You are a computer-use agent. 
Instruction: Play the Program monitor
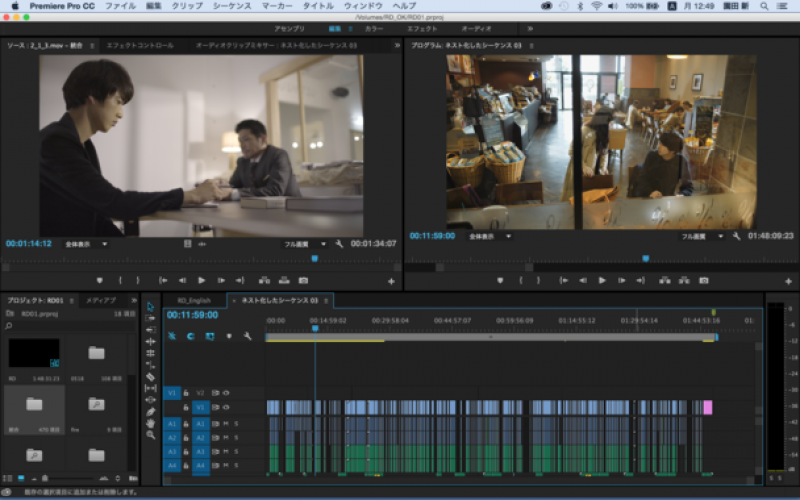click(x=602, y=281)
